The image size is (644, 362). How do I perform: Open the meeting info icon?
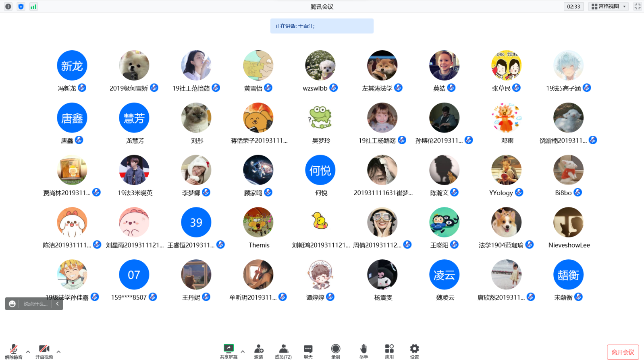[x=8, y=6]
